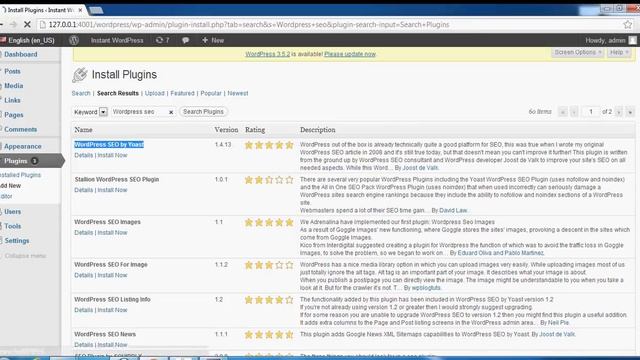
Task: Open Pages in sidebar menu
Action: [x=13, y=115]
